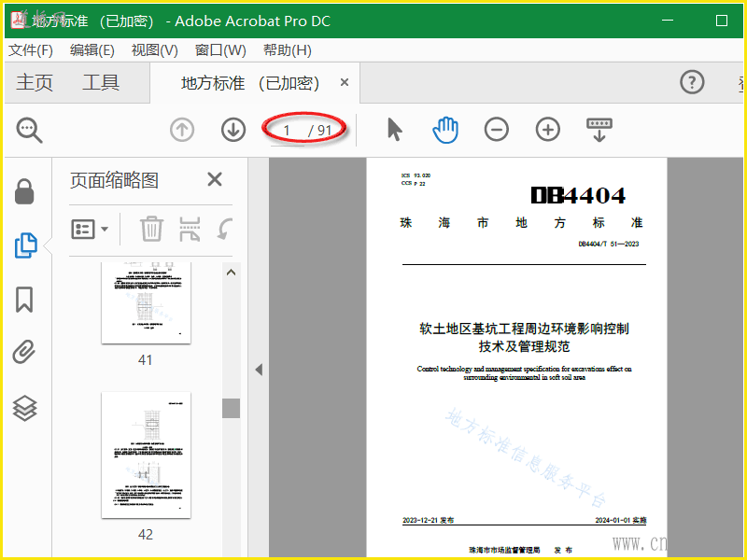The height and width of the screenshot is (560, 747).
Task: Click the thumbnail panel scrollbar handle
Action: coord(231,408)
